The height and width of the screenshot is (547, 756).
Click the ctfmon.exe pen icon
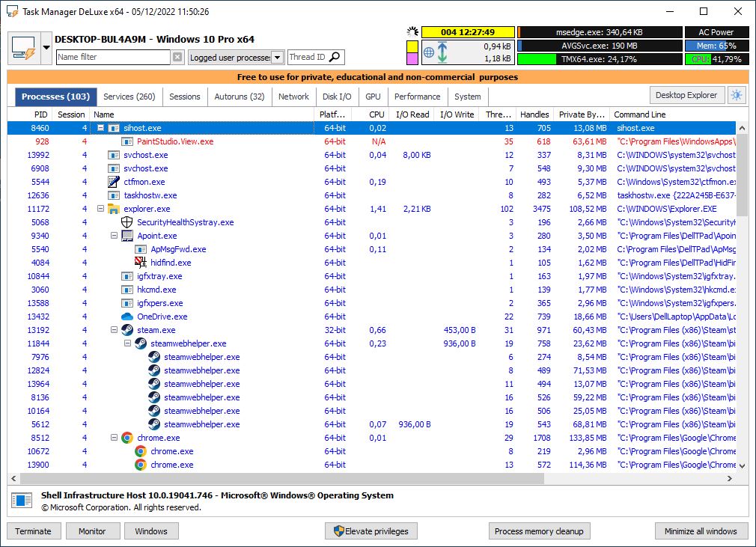point(114,182)
